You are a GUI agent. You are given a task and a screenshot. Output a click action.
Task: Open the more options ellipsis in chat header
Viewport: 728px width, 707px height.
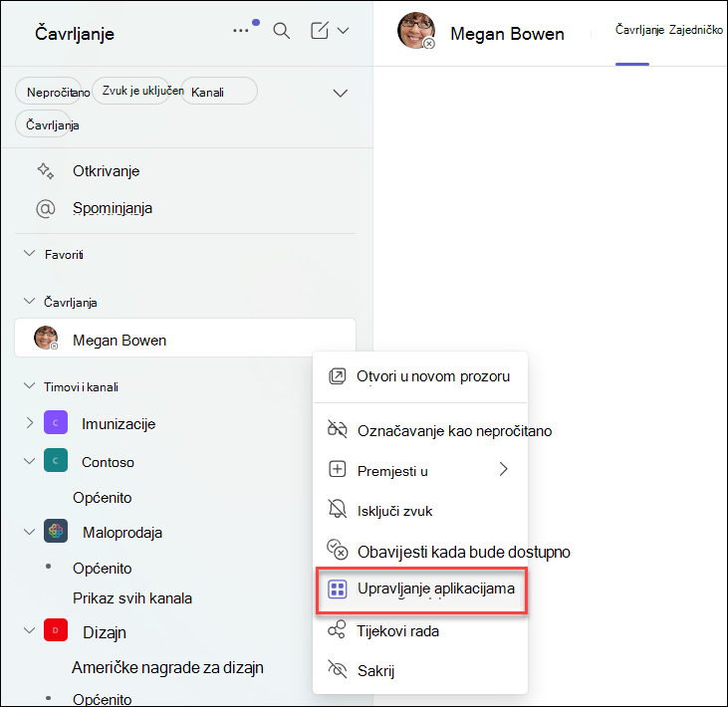pyautogui.click(x=240, y=31)
